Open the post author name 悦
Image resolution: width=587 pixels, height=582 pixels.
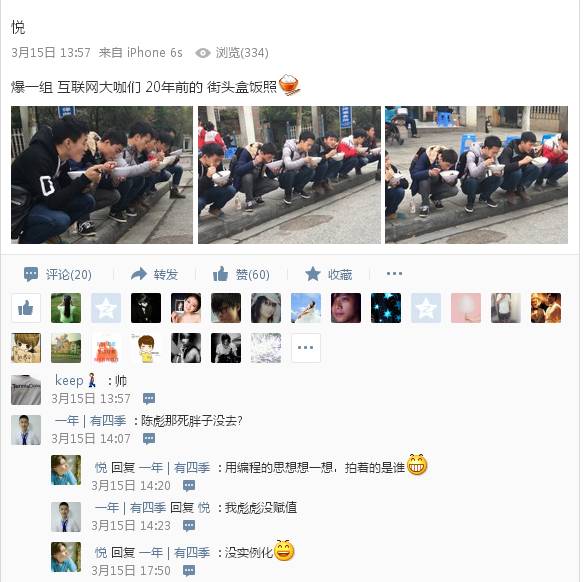(x=18, y=27)
